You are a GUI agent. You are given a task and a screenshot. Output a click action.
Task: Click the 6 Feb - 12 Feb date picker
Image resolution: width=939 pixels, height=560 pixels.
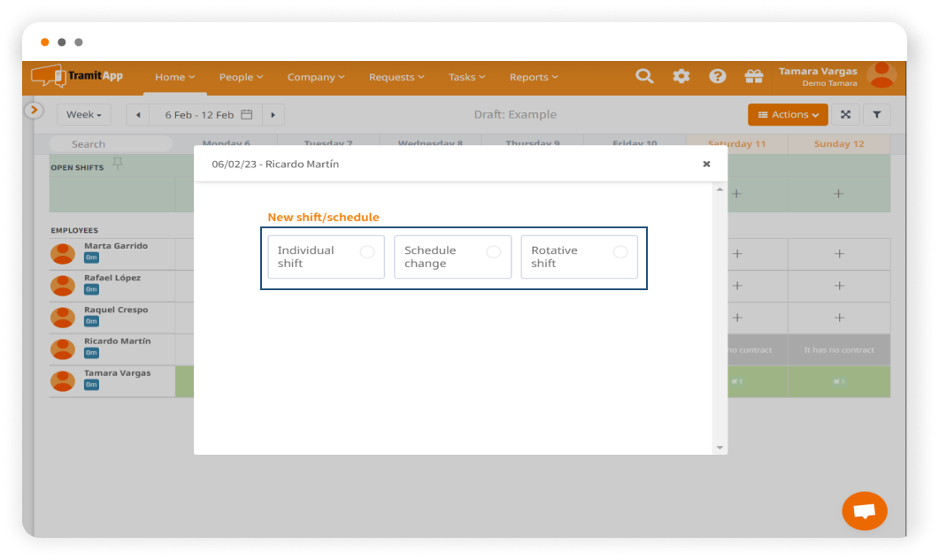(x=208, y=115)
